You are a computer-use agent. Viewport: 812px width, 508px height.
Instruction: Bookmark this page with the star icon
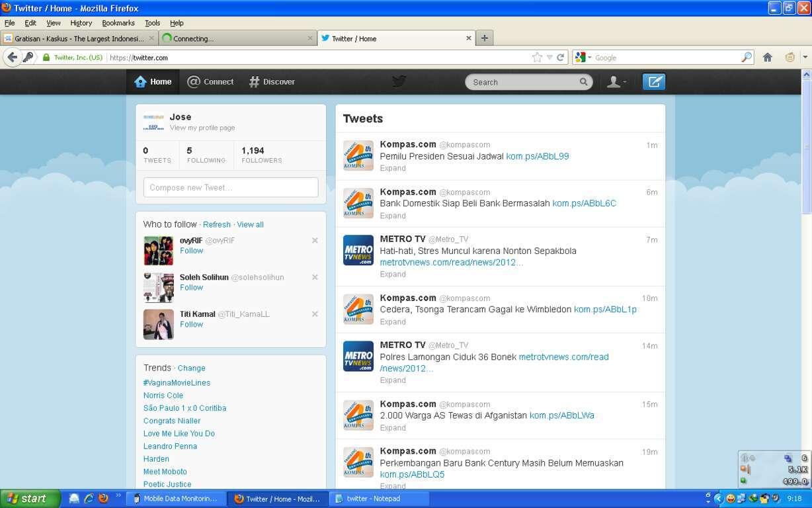(537, 58)
